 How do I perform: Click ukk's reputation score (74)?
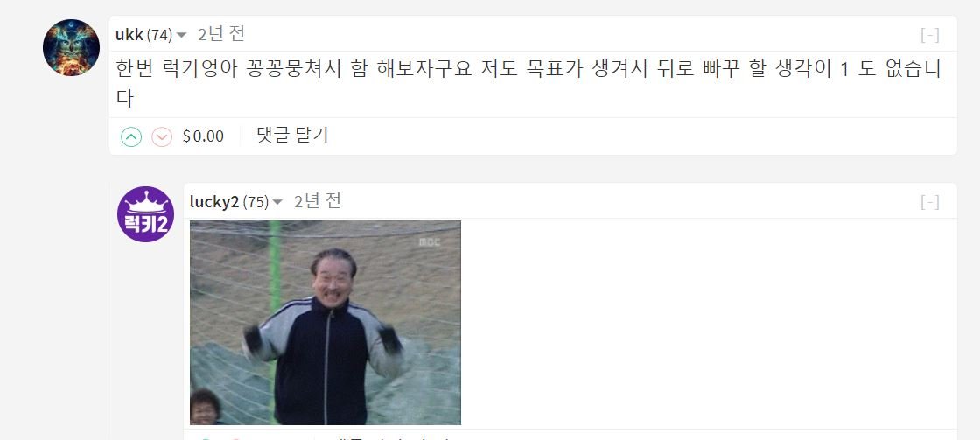tap(159, 36)
